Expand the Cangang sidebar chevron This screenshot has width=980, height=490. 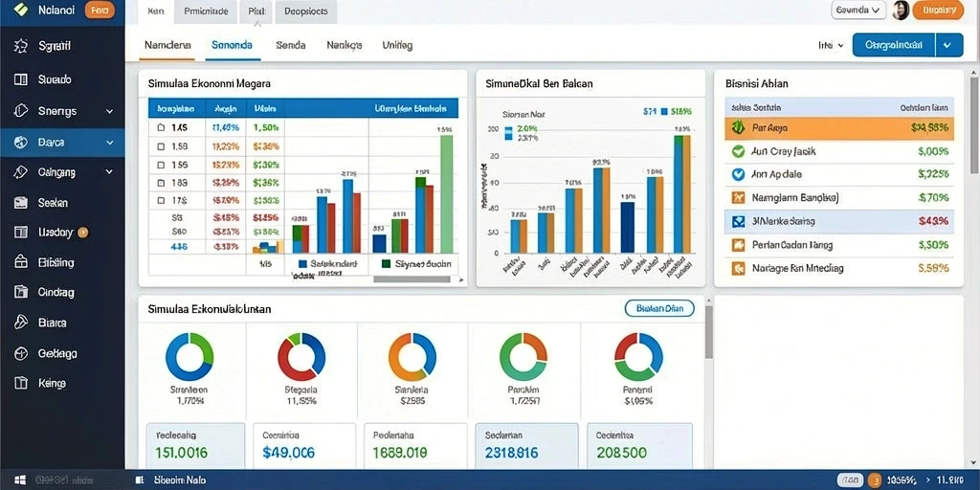click(x=109, y=172)
